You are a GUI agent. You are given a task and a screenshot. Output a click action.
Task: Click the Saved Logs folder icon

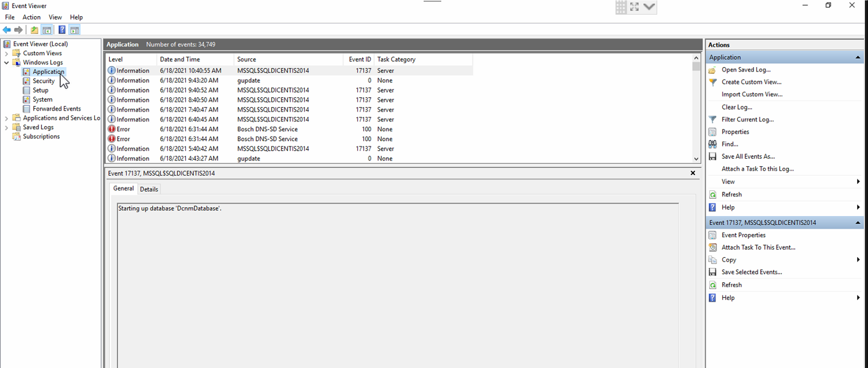[x=16, y=127]
